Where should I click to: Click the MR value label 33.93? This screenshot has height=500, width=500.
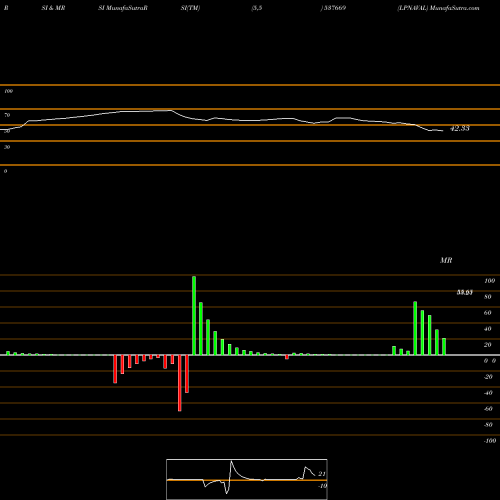(x=464, y=293)
